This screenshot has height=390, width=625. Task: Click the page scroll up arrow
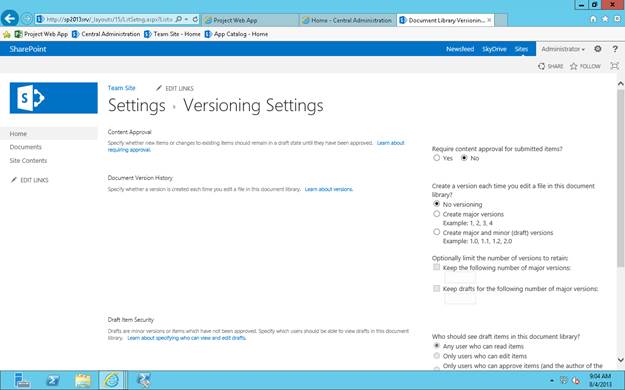pos(620,84)
